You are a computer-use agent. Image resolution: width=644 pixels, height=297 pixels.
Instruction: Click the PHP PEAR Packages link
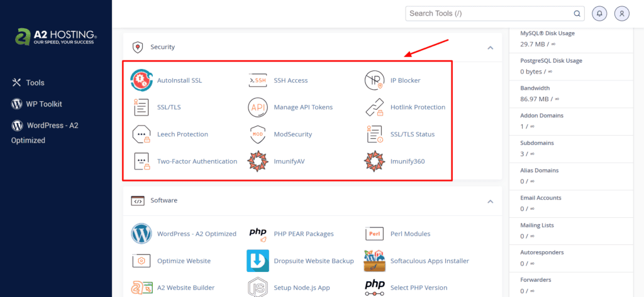point(304,234)
